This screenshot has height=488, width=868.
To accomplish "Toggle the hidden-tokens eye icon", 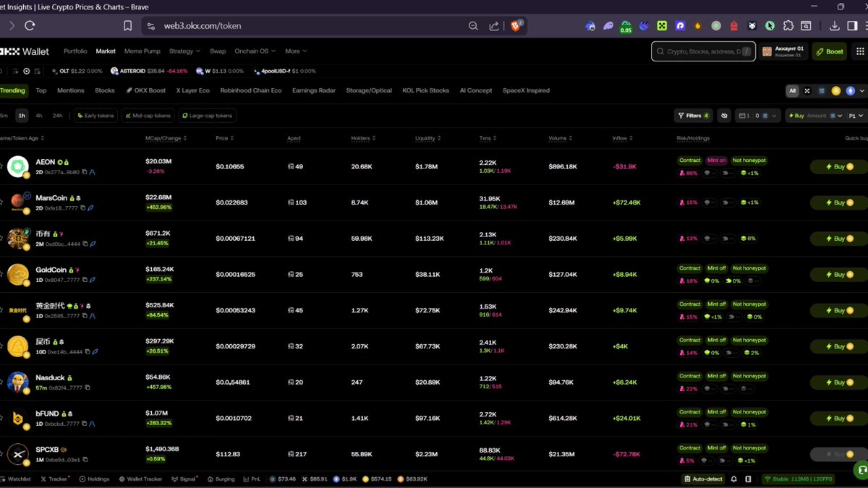I will coord(724,116).
